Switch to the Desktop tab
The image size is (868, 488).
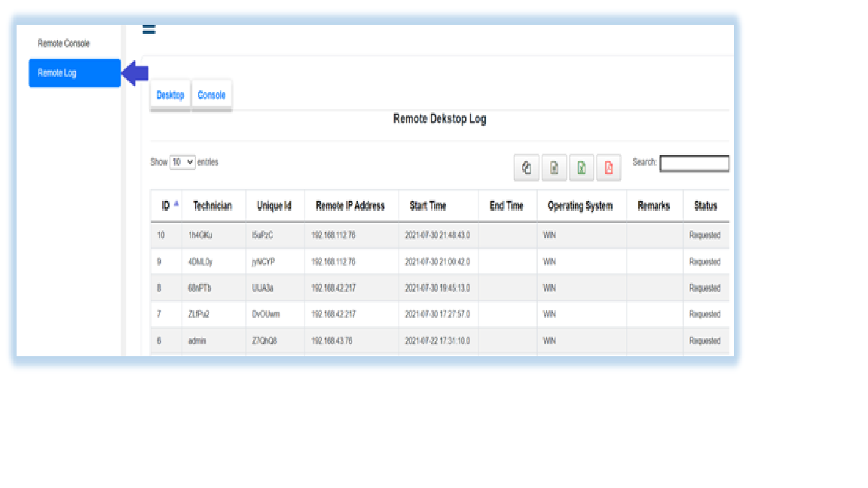pos(170,95)
